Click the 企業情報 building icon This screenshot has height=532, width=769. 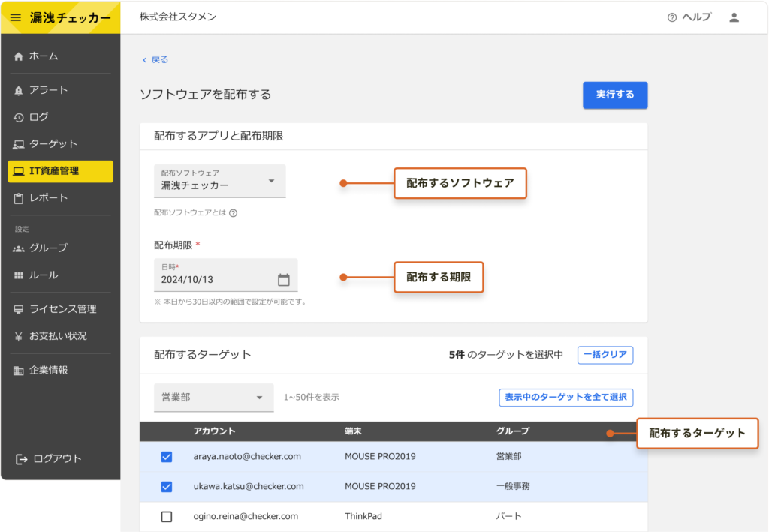19,371
